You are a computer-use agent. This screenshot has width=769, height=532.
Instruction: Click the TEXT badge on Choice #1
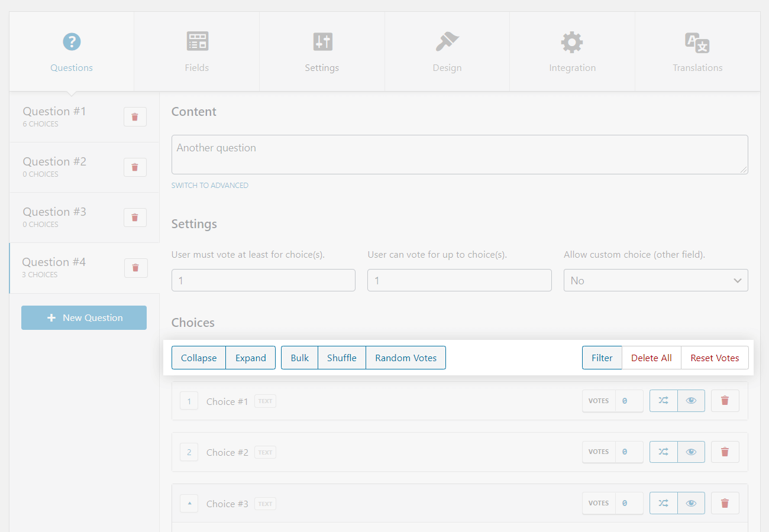click(266, 401)
